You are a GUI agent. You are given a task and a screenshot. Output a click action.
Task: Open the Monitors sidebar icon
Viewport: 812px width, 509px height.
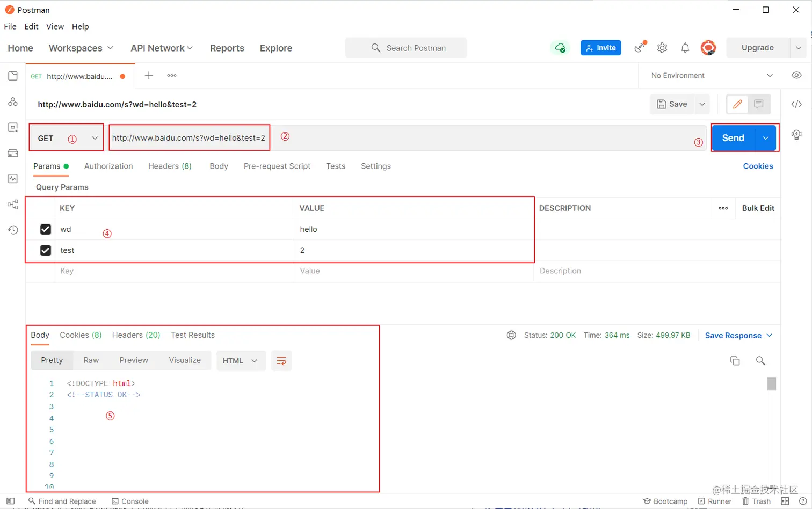point(13,178)
